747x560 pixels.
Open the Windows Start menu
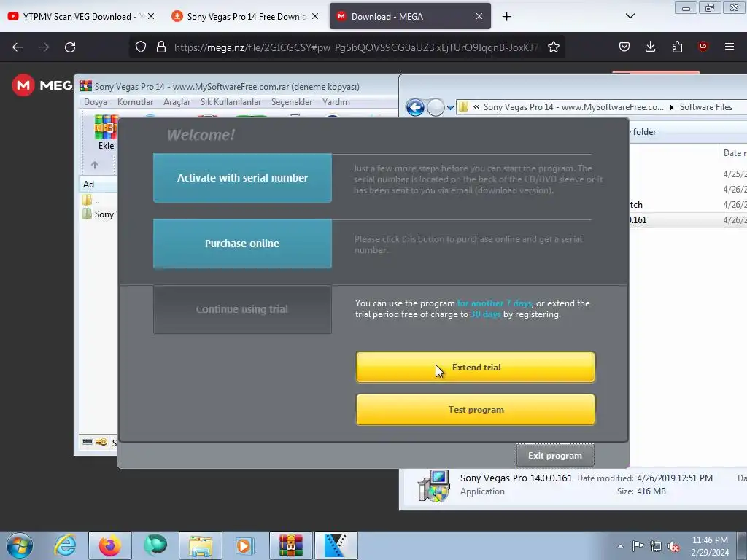pos(20,545)
